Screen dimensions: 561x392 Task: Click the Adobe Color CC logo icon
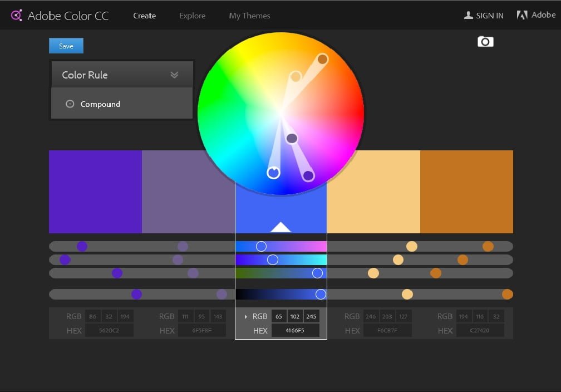(17, 15)
